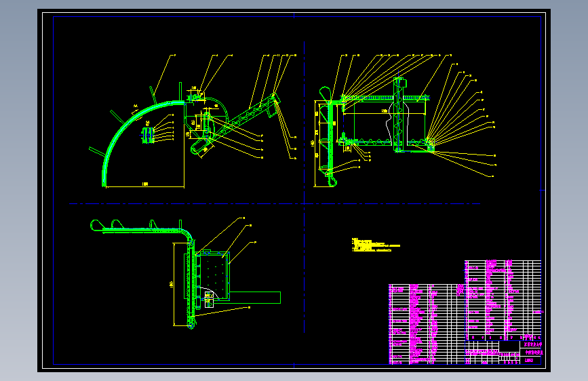Select the title block at bottom-right corner
588x381 pixels.
tap(503, 353)
